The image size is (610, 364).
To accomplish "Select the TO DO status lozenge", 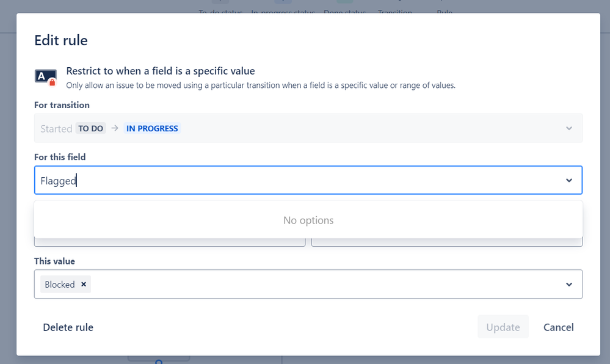I will [x=90, y=128].
